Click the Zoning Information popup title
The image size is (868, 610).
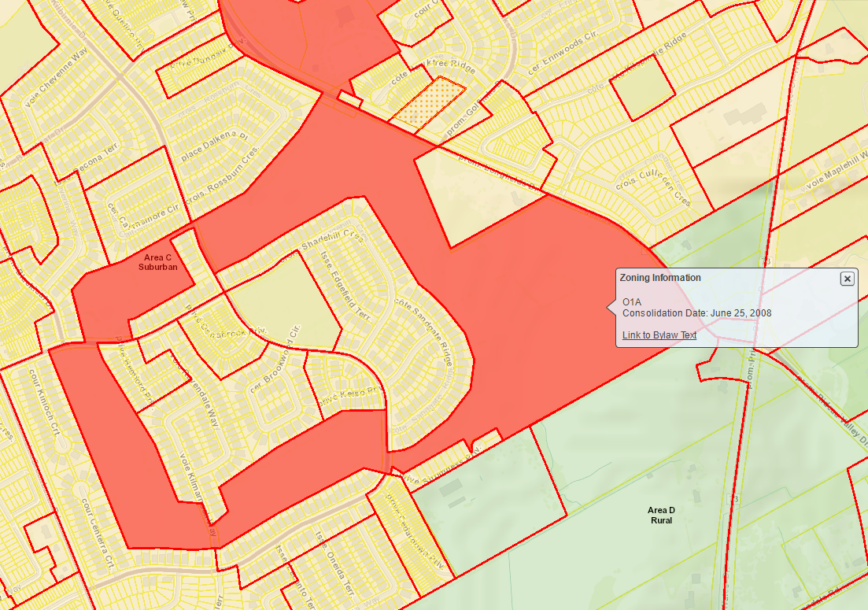(x=660, y=278)
